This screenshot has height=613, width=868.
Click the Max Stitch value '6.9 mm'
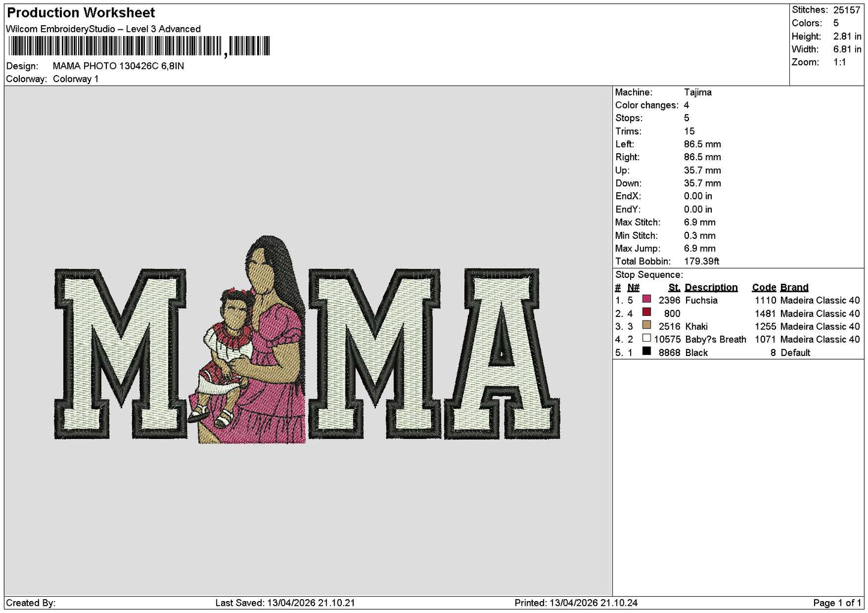(699, 223)
